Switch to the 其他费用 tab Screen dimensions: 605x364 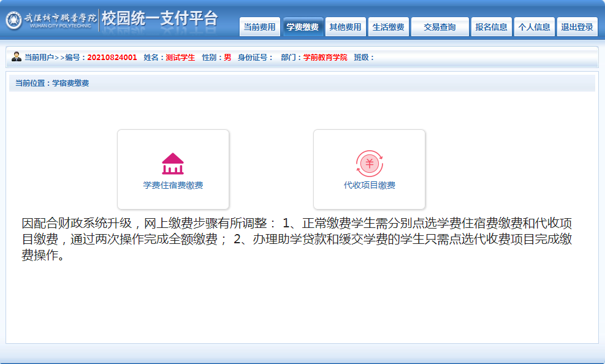pos(345,27)
